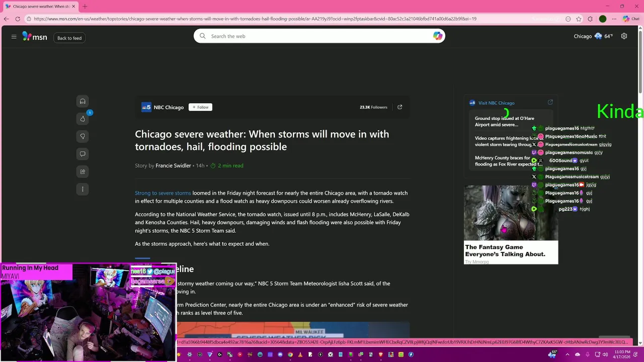Screen dimensions: 644x362
Task: Open Chicago 64°F weather widget
Action: point(593,36)
